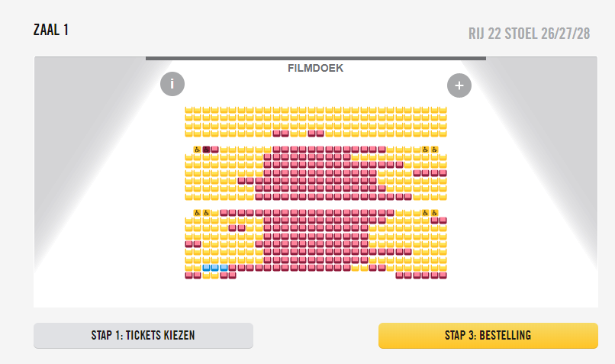Pick second-from-right wheelchair seat in middle section
Screen dimensions: 615x364
coord(425,150)
